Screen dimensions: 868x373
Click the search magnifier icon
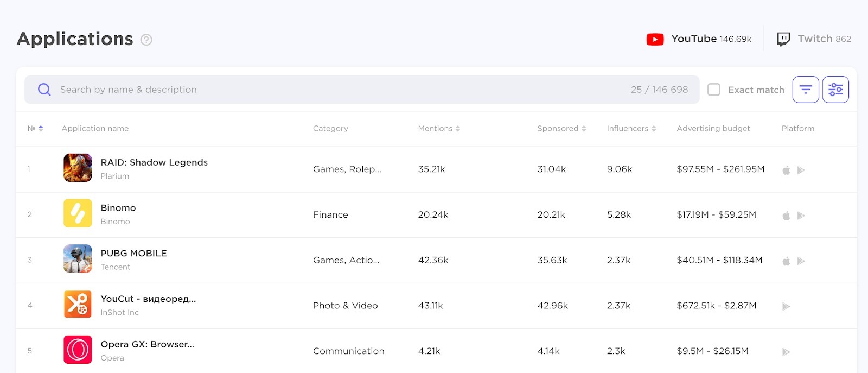(43, 89)
